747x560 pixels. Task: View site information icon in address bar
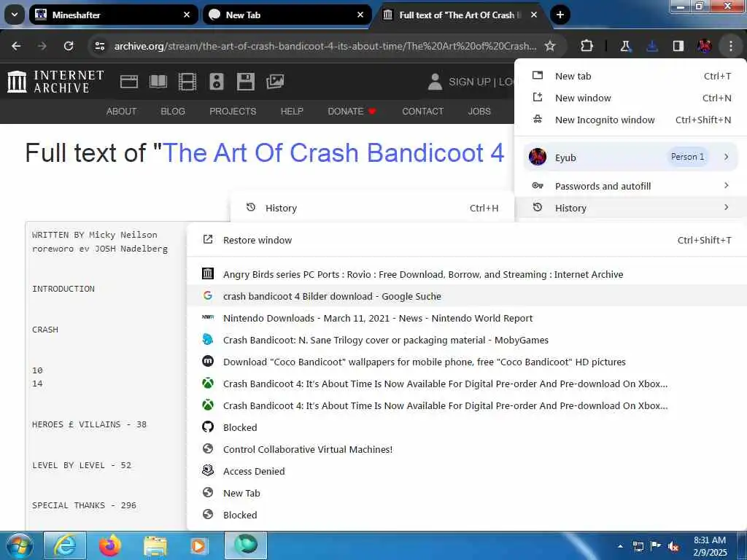point(99,46)
